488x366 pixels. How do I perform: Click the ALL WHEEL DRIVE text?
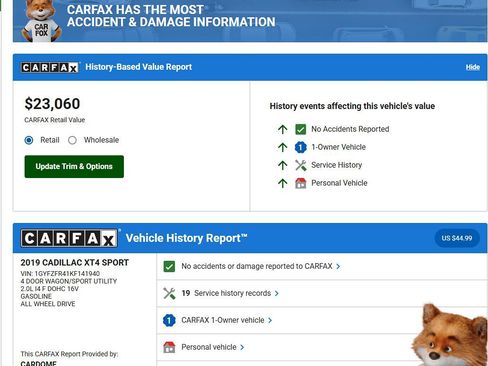pos(48,304)
